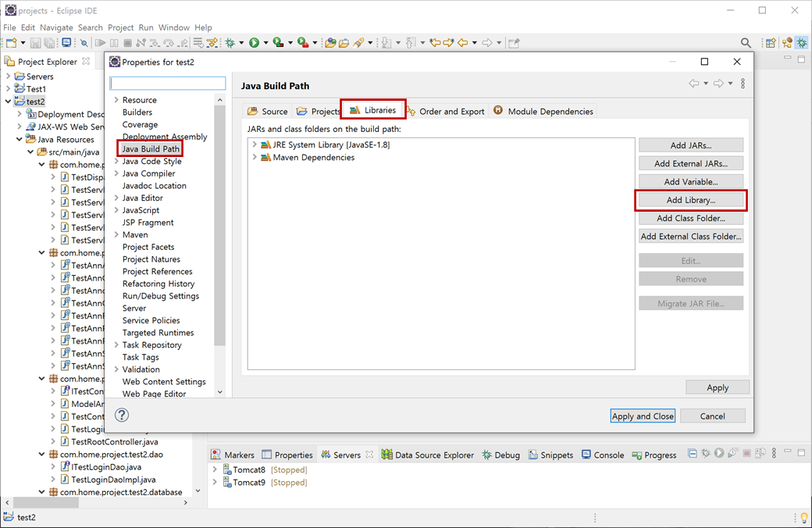Click the Skip All Breakpoints icon

click(84, 43)
